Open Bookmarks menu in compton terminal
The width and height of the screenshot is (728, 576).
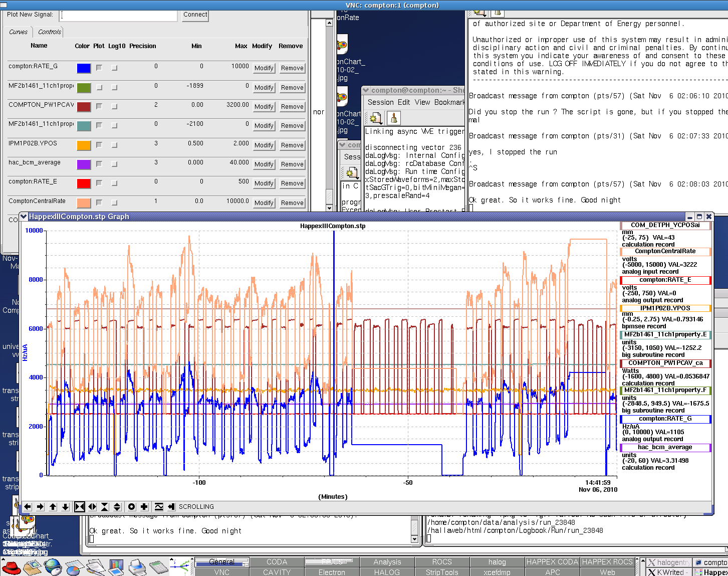[449, 102]
